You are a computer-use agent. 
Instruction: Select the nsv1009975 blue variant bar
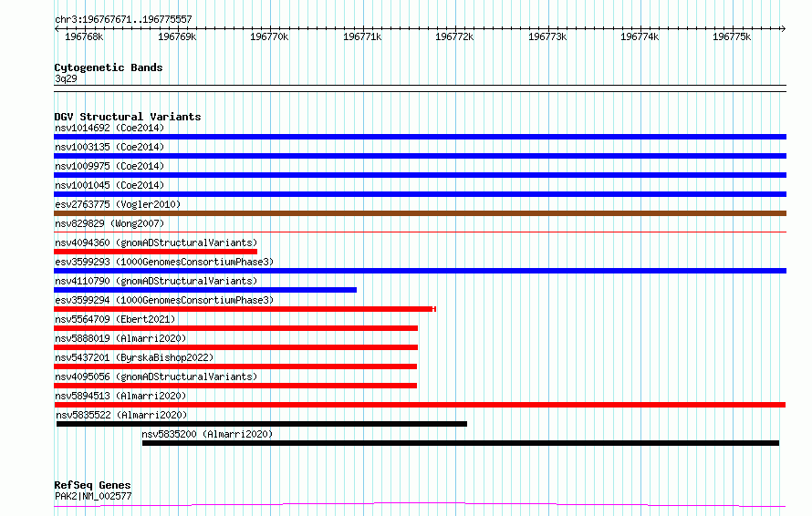pos(420,175)
